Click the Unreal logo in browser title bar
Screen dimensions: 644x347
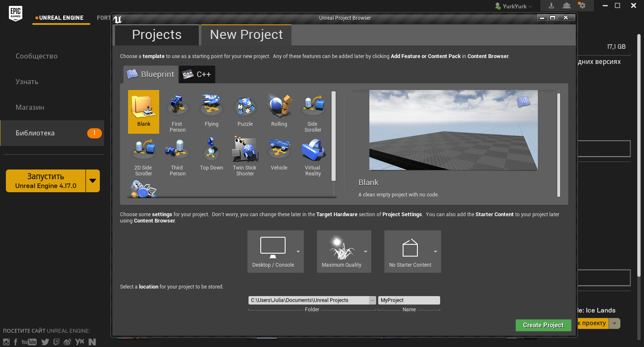118,19
